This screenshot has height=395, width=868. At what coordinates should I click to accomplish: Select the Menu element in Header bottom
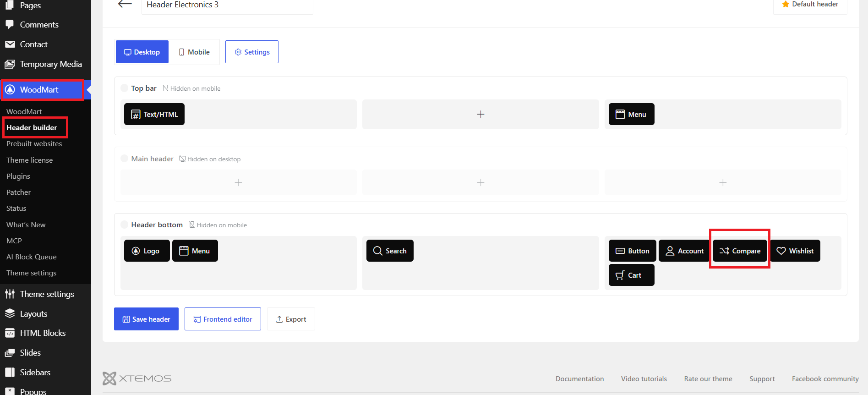point(195,251)
